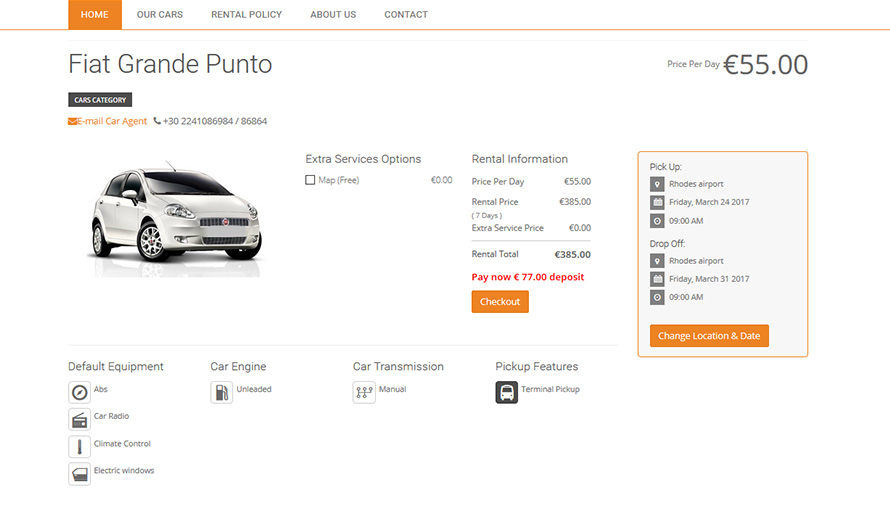Click the Electric windows icon
This screenshot has height=523, width=890.
[79, 474]
